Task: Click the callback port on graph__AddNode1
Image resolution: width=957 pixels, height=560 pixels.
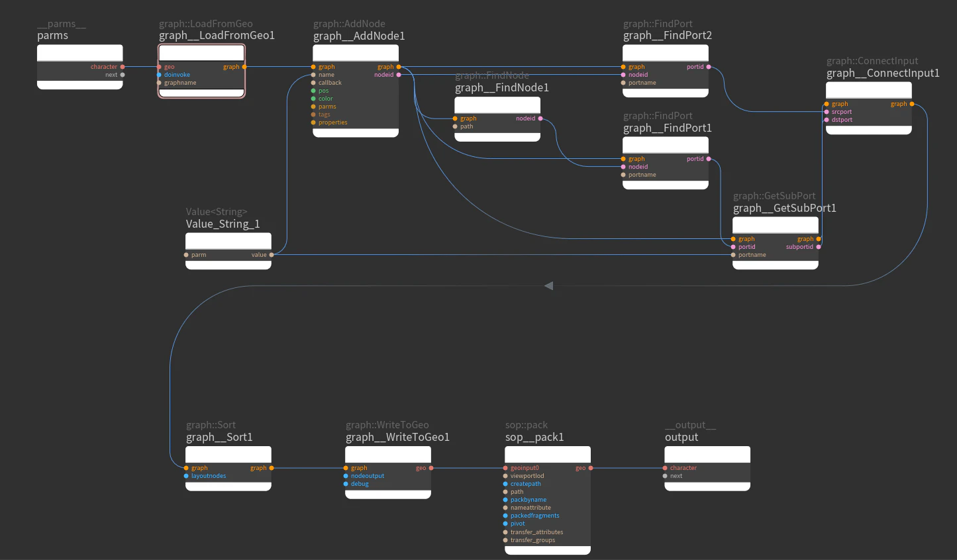Action: (x=313, y=83)
